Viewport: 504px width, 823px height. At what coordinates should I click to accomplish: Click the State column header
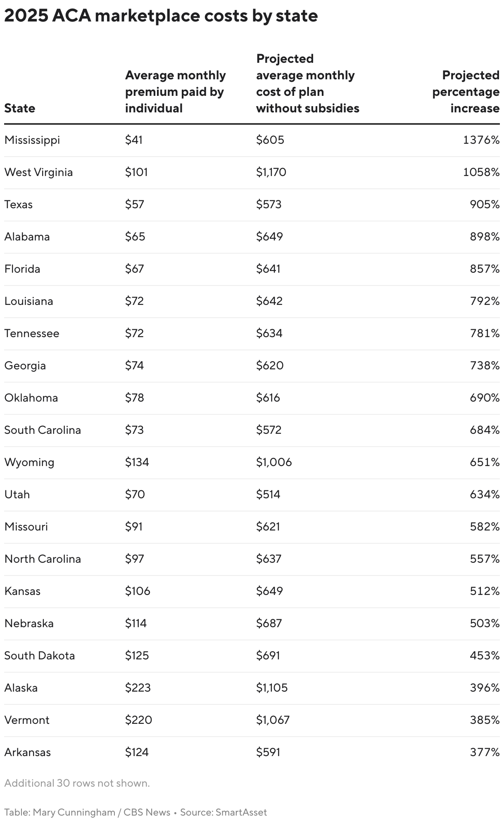tap(20, 108)
